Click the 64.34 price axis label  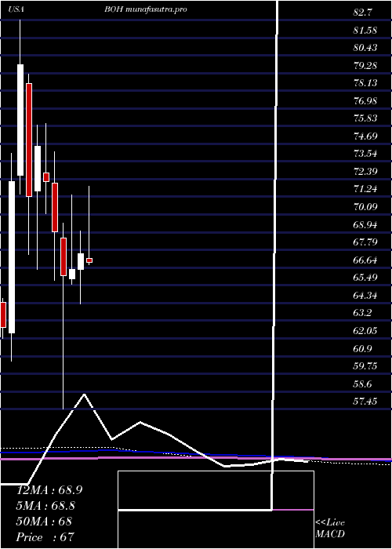[365, 296]
